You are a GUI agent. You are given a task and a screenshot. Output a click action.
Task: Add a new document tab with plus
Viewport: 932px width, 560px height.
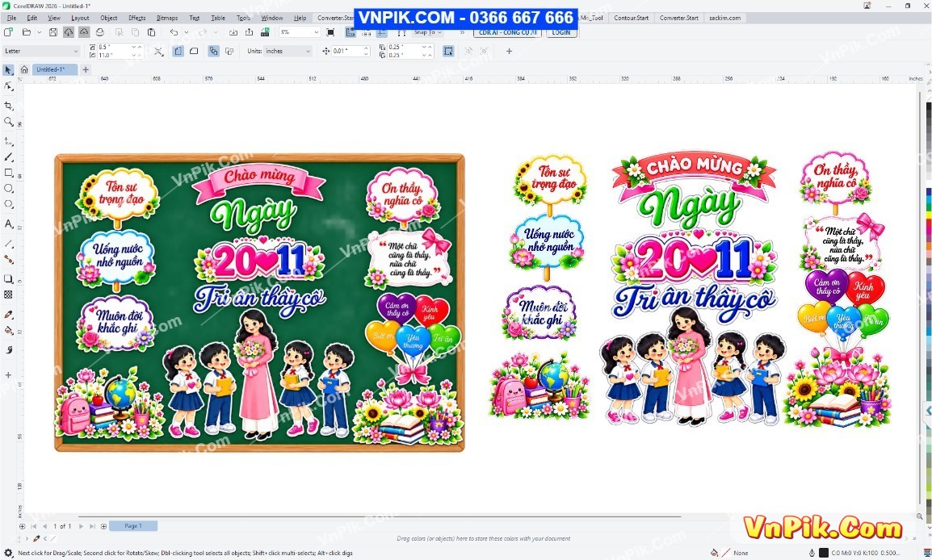coord(86,69)
